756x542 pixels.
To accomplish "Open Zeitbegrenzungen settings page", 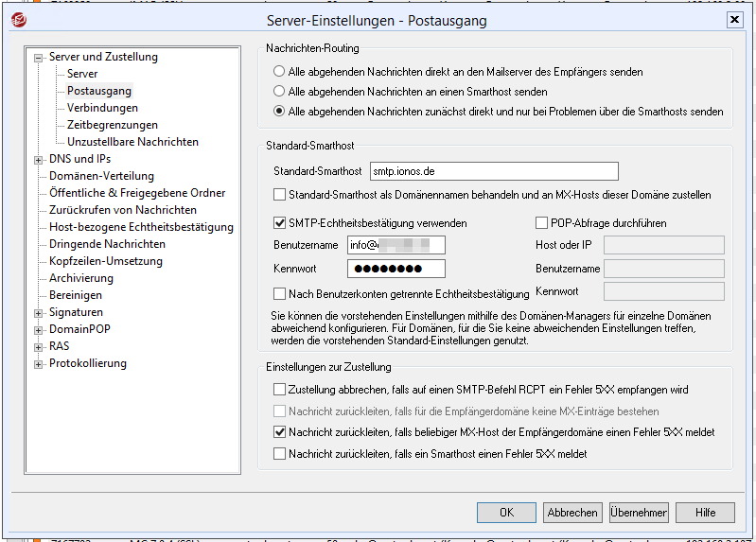I will [112, 125].
